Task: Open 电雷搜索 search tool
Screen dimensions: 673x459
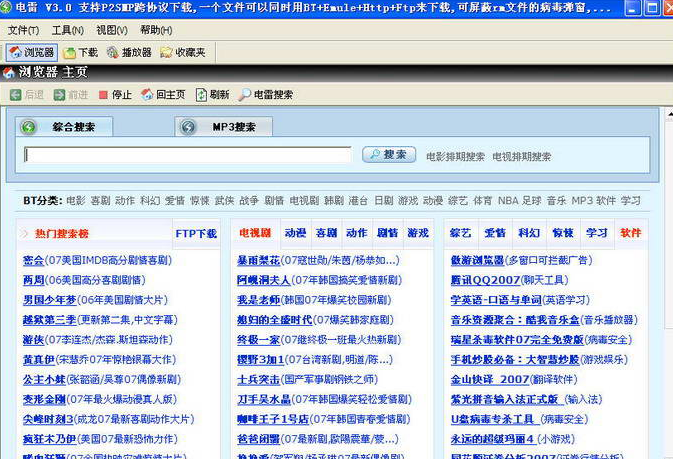Action: (x=266, y=94)
